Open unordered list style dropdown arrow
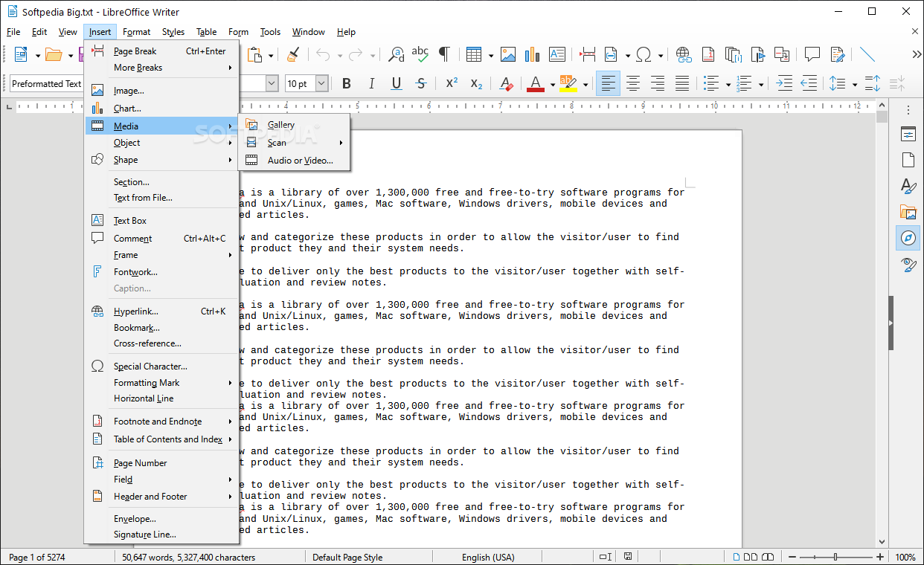Viewport: 924px width, 565px height. pyautogui.click(x=728, y=85)
